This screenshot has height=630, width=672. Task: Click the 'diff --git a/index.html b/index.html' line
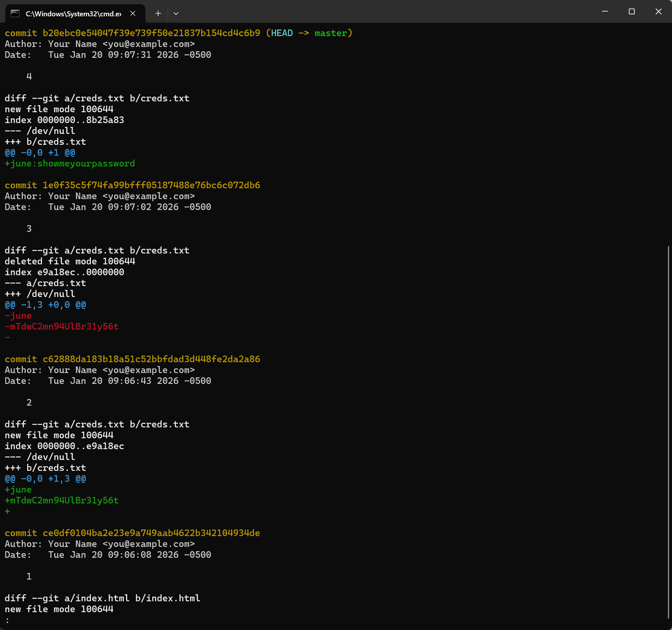103,599
